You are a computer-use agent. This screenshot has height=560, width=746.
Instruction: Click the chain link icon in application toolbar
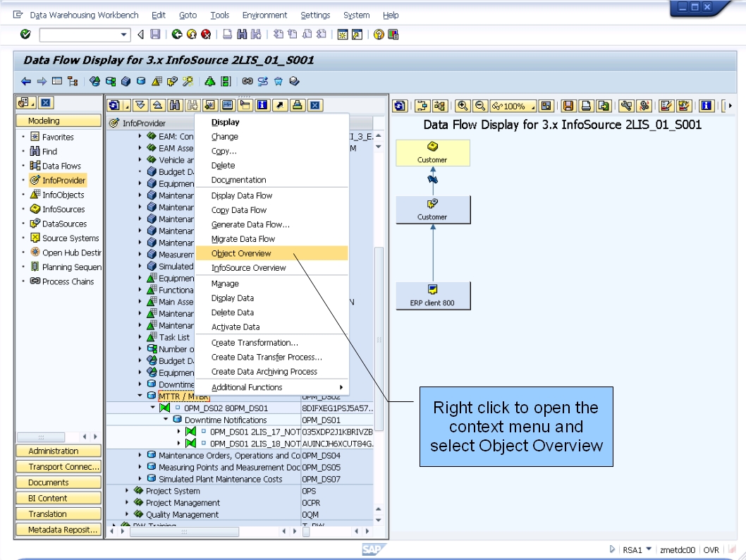(x=247, y=81)
